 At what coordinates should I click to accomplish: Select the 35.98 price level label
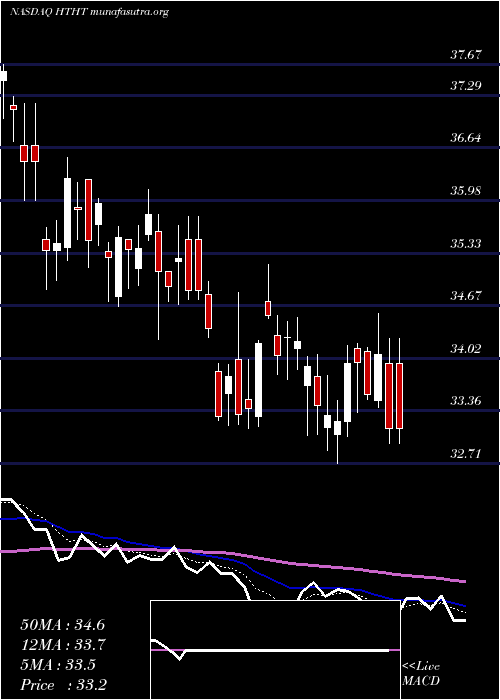[465, 191]
